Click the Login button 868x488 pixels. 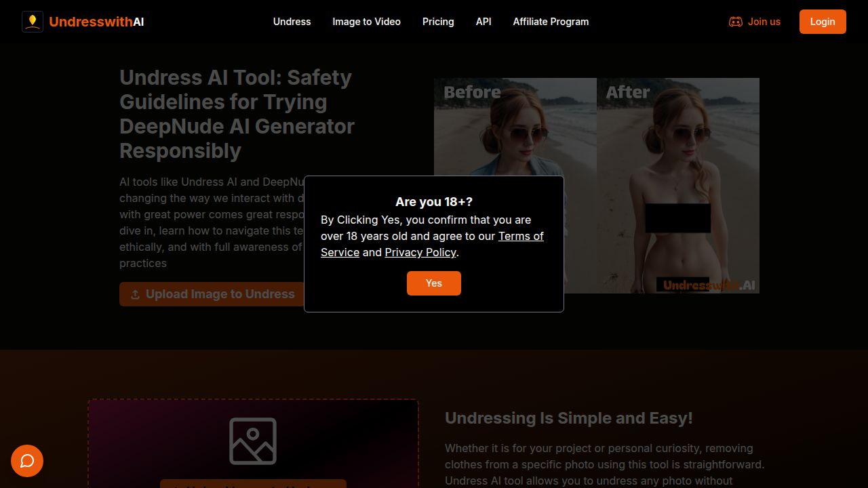pyautogui.click(x=823, y=22)
